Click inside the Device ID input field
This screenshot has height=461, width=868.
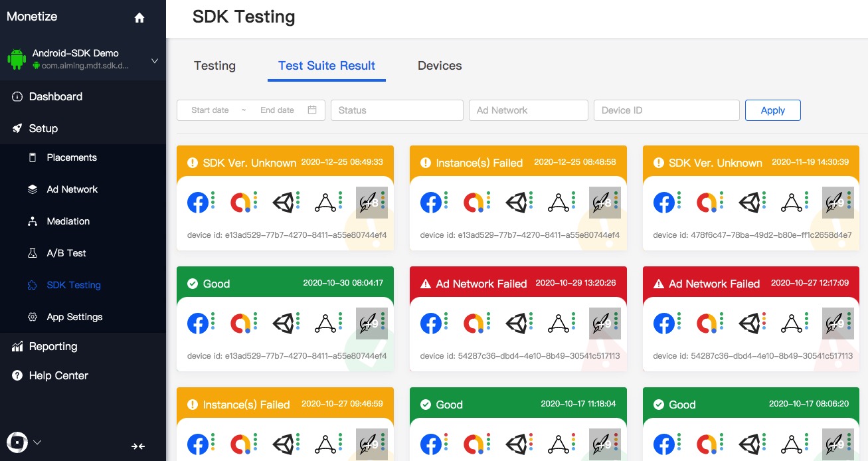coord(666,110)
